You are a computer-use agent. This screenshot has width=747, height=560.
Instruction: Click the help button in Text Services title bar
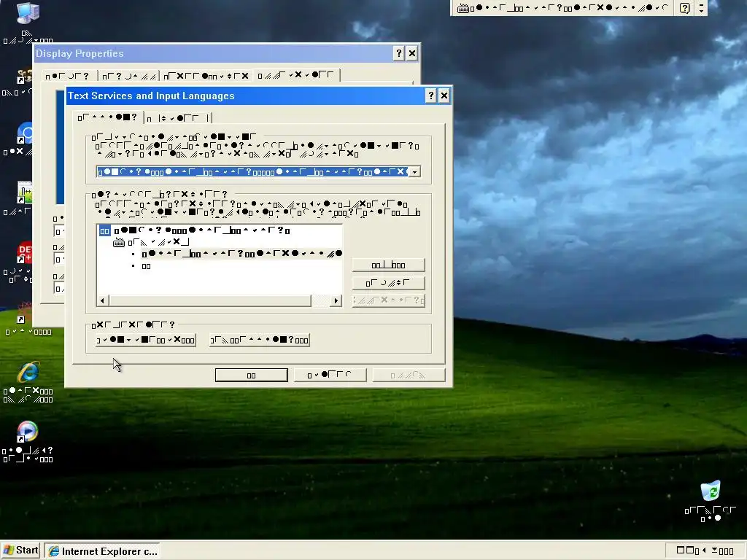(430, 96)
